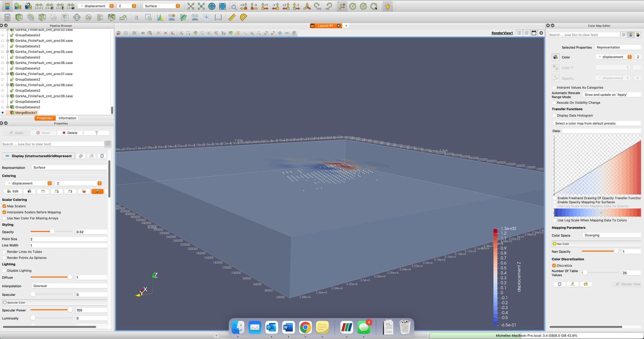
Task: Set view direction to -Z
Action: pyautogui.click(x=297, y=6)
